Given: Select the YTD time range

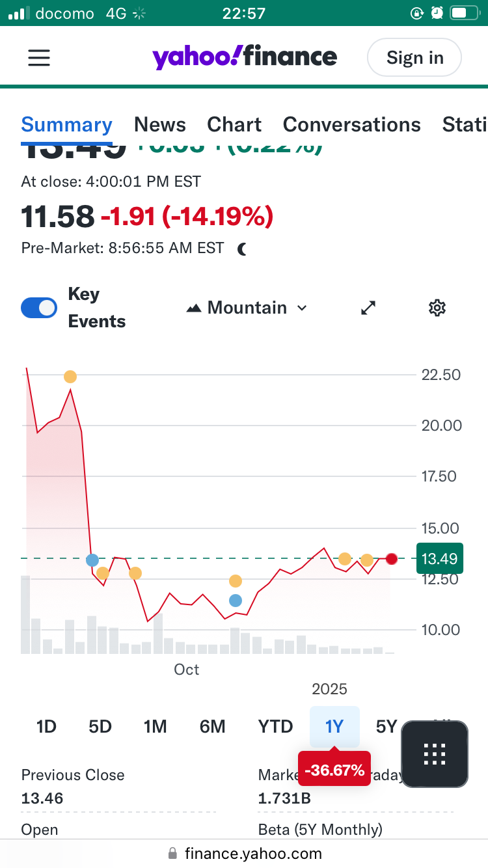Looking at the screenshot, I should coord(275,726).
